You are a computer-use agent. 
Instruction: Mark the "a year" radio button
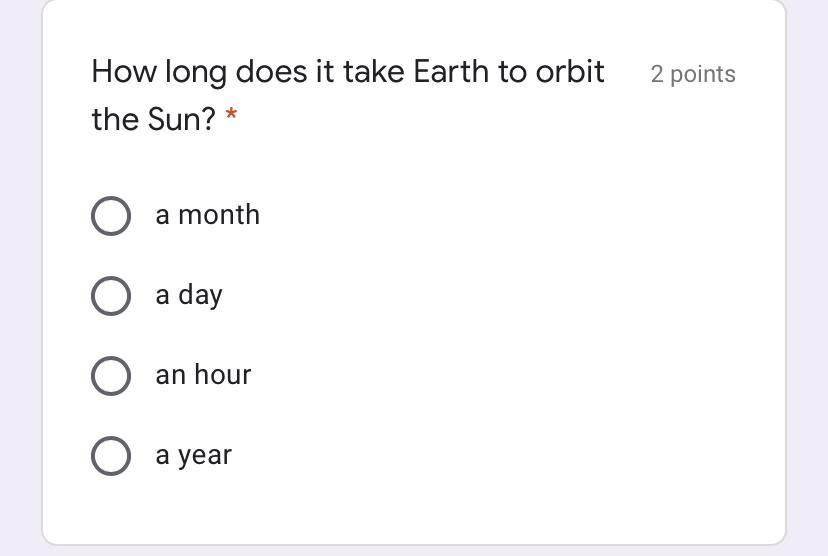coord(110,456)
